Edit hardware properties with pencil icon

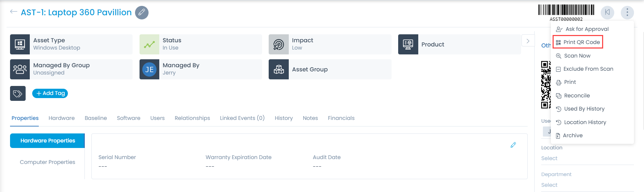coord(513,145)
